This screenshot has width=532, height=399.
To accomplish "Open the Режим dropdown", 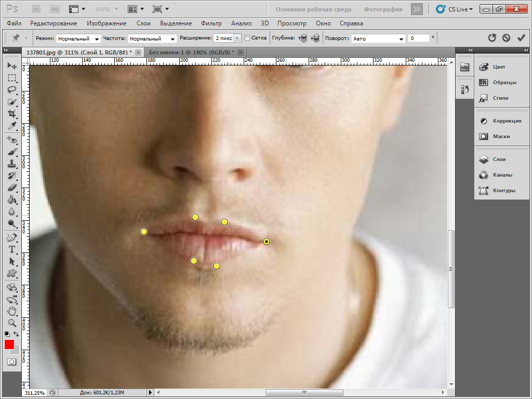I will [78, 38].
